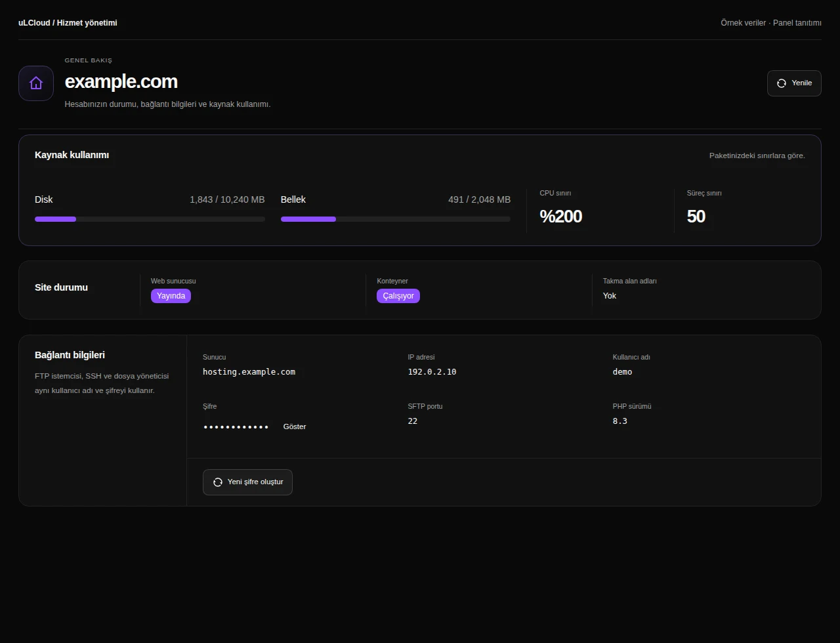Click the Konteyner label
The width and height of the screenshot is (840, 643).
pyautogui.click(x=392, y=281)
